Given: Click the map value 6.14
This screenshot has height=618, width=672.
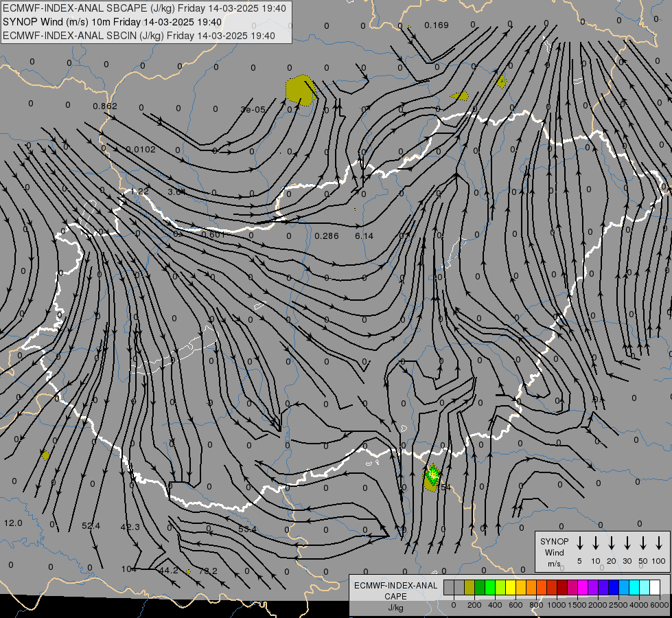Looking at the screenshot, I should 364,236.
